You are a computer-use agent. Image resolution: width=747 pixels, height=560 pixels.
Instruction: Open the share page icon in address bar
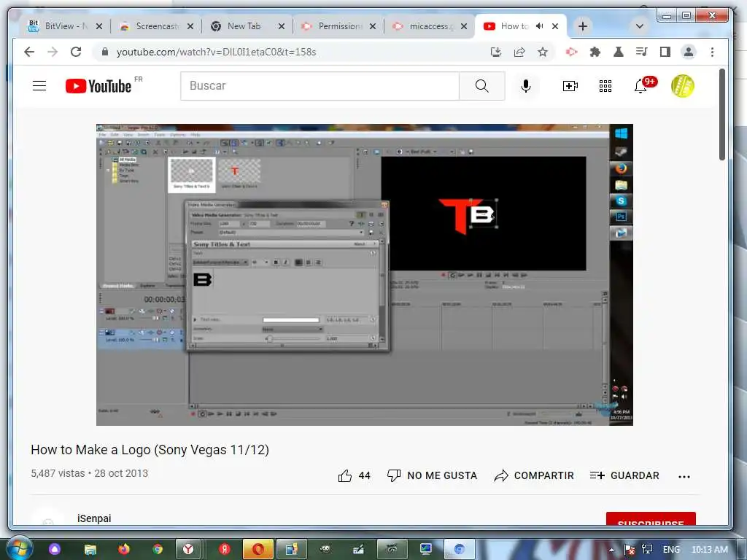[x=519, y=52]
